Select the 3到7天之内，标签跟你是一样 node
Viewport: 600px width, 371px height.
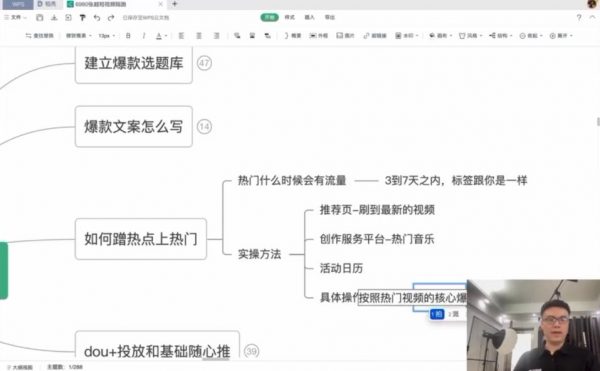coord(456,181)
